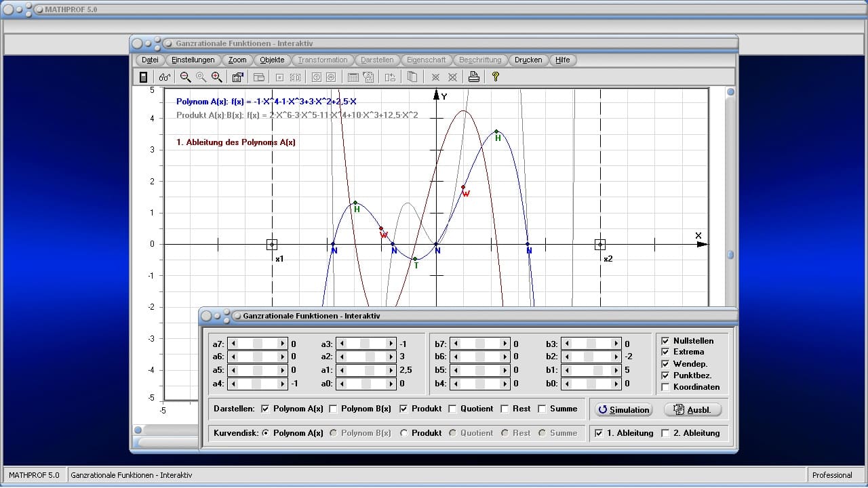The width and height of the screenshot is (868, 488).
Task: Disable the 1. Ableitung checkbox
Action: 599,433
